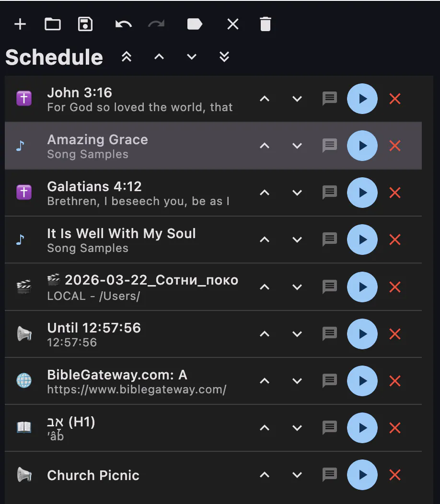Click the single up chevron next to Schedule heading
440x504 pixels.
click(x=159, y=57)
